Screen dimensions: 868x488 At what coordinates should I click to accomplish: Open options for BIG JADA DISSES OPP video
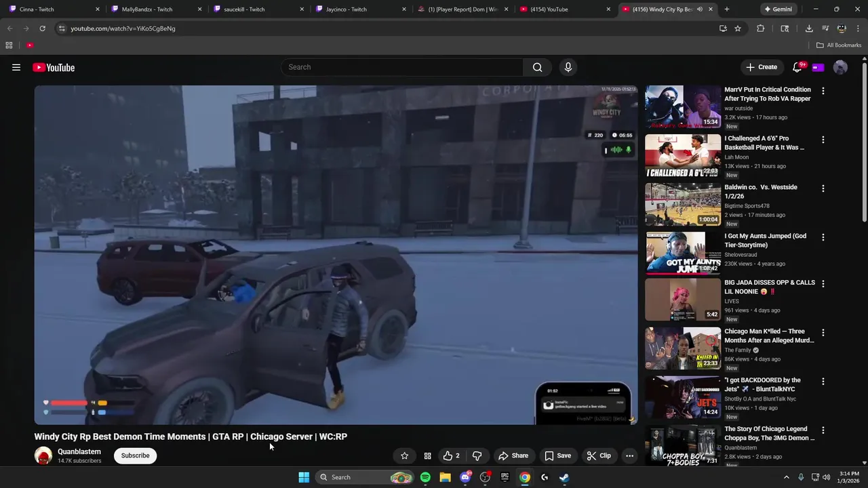[823, 284]
